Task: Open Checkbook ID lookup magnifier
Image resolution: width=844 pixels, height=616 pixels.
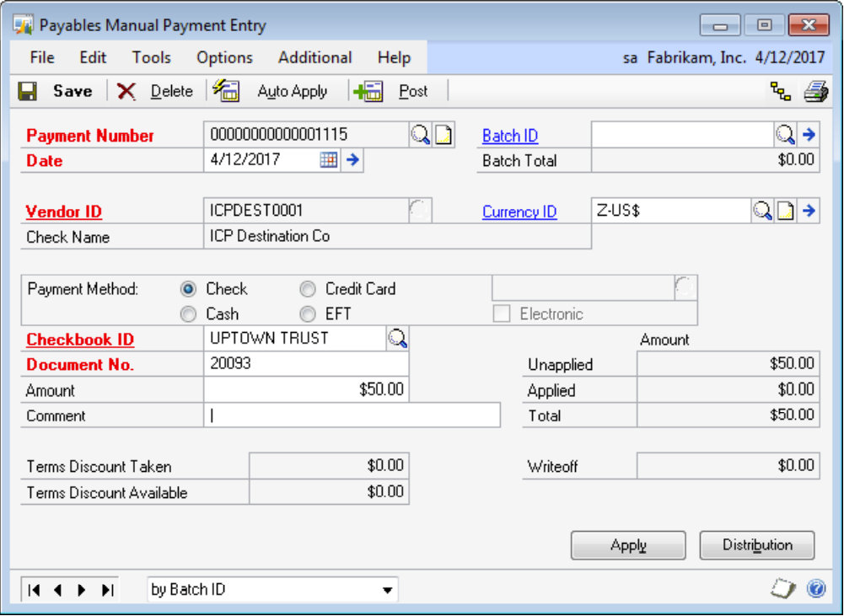Action: click(x=397, y=339)
